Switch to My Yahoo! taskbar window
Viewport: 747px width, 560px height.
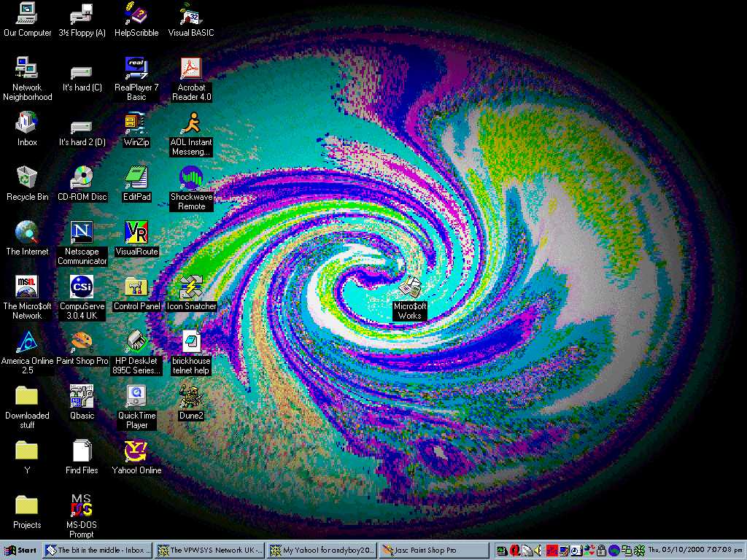click(x=321, y=551)
